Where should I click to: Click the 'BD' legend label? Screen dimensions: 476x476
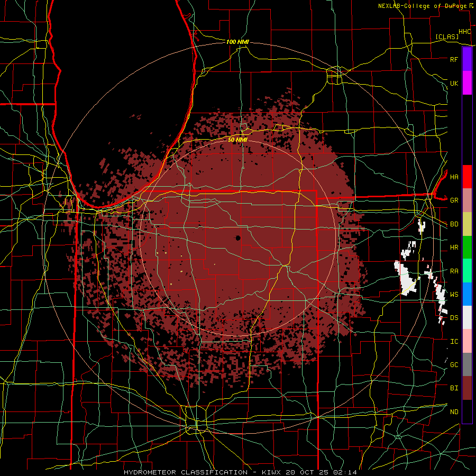tap(454, 224)
